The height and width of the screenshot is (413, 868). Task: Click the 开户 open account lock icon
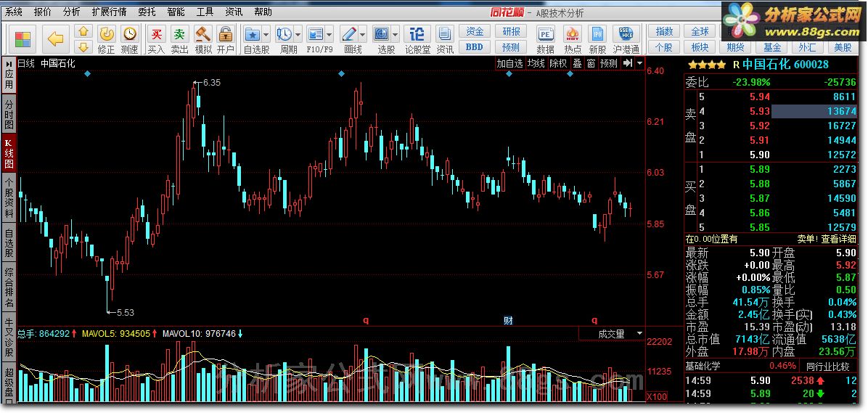click(225, 35)
